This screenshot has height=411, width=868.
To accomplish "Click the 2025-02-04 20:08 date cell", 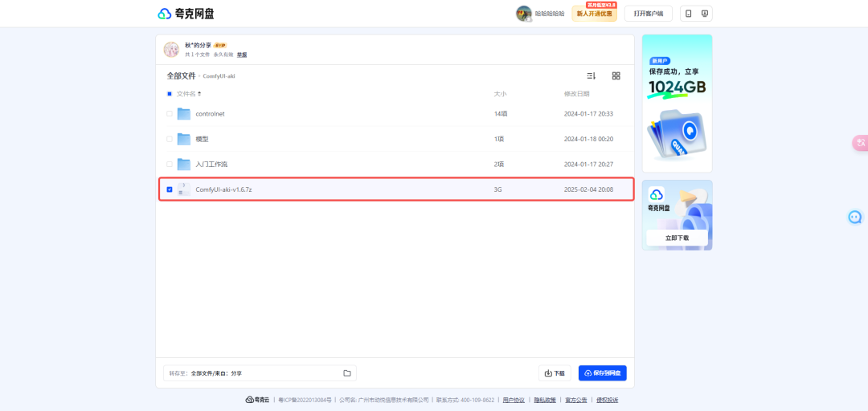I will coord(588,189).
